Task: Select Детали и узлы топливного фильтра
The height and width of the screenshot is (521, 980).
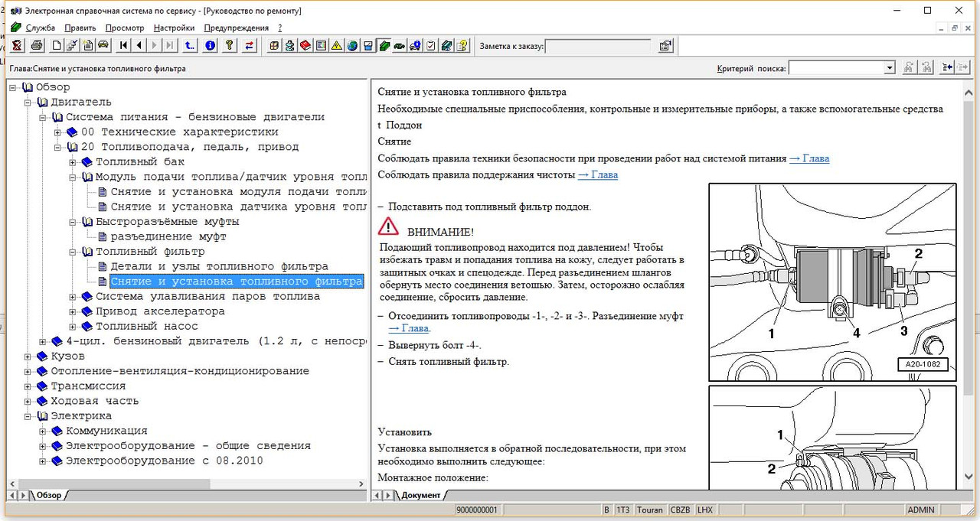Action: (x=219, y=267)
